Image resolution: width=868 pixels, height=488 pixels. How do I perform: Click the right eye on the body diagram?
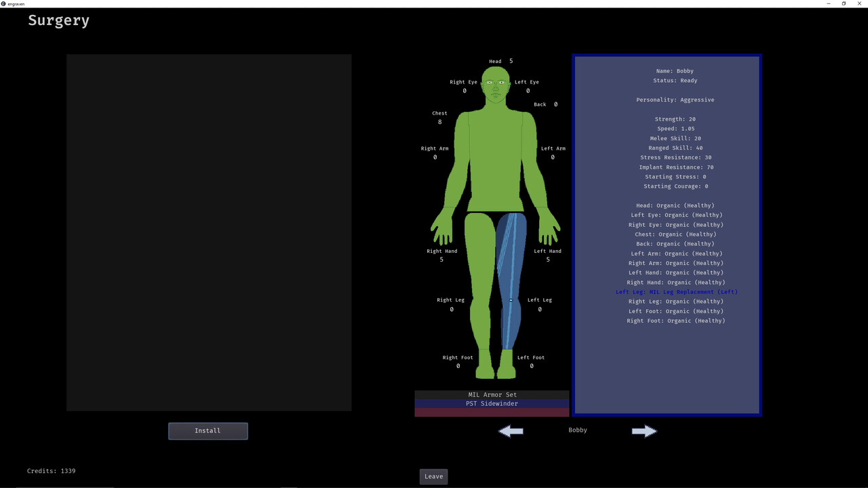(x=490, y=82)
